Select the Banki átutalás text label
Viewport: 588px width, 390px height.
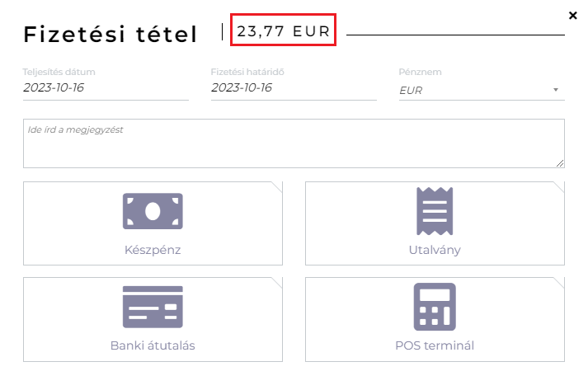(153, 345)
